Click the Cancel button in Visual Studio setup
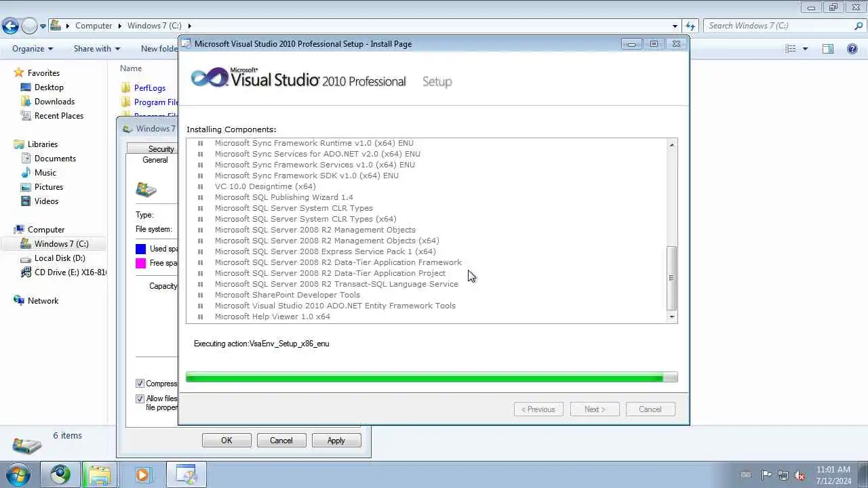 tap(650, 409)
